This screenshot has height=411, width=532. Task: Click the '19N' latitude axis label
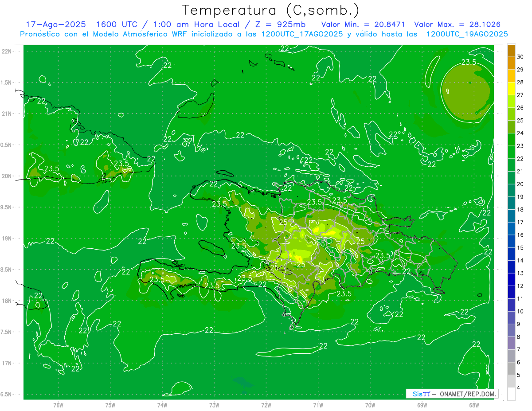7,238
